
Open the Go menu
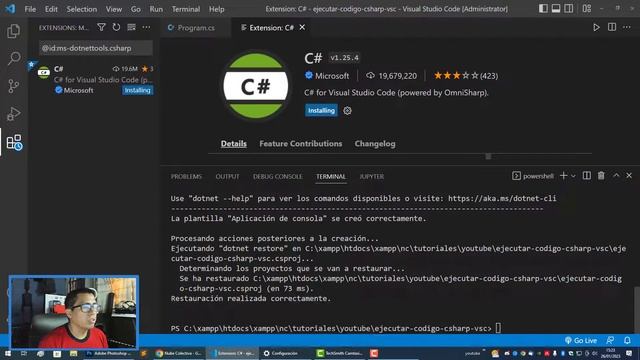point(136,9)
